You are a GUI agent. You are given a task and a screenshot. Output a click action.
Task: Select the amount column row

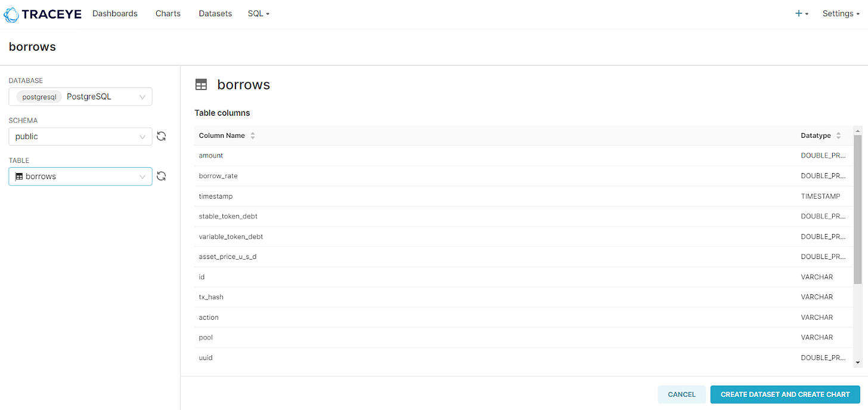click(x=524, y=156)
